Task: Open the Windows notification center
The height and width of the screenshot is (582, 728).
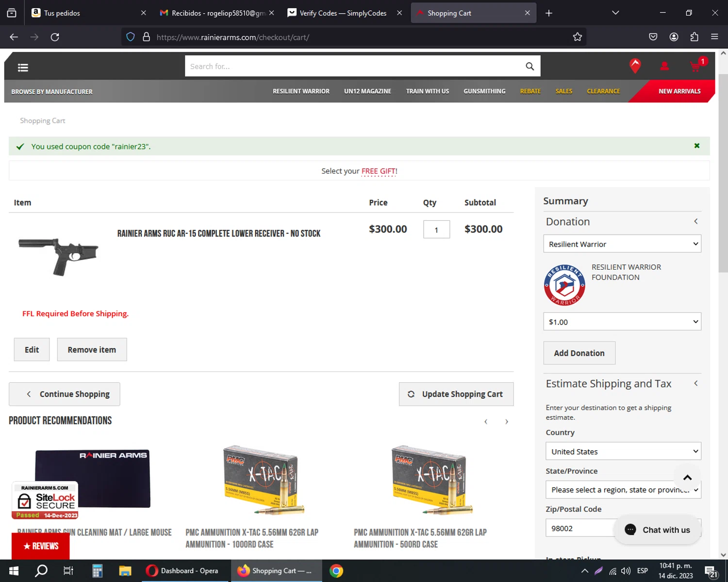Action: point(711,571)
